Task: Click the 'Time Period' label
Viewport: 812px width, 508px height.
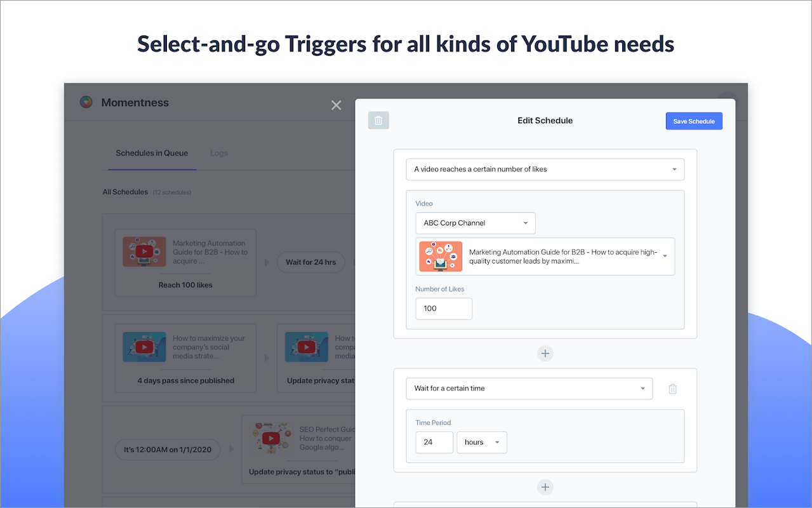Action: pos(433,423)
